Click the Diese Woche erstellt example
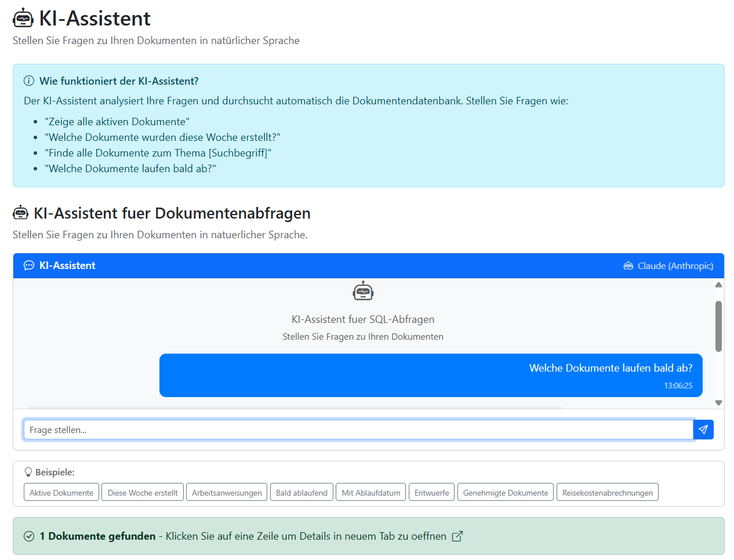This screenshot has height=560, width=734. point(142,492)
